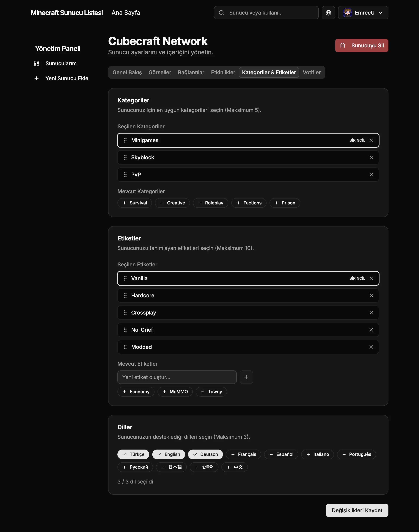Grab the Crossplay tag drag handle
419x532 pixels.
click(125, 312)
